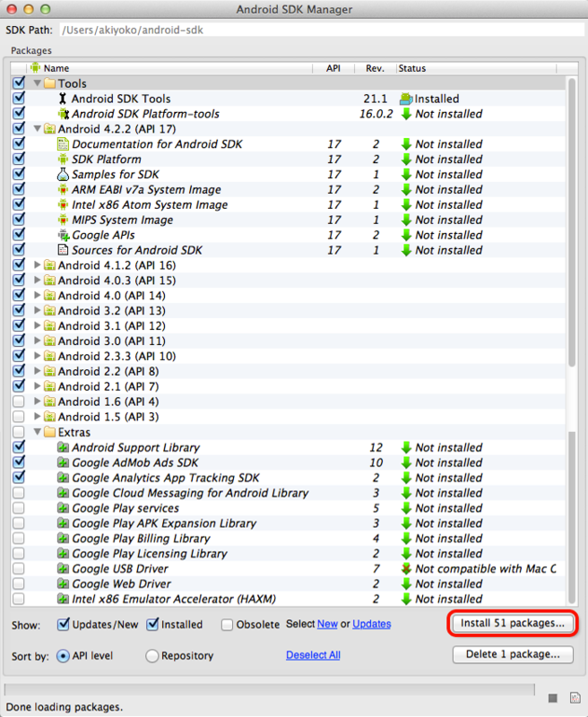588x717 pixels.
Task: Click the Documentation for Android SDK icon
Action: 63,144
